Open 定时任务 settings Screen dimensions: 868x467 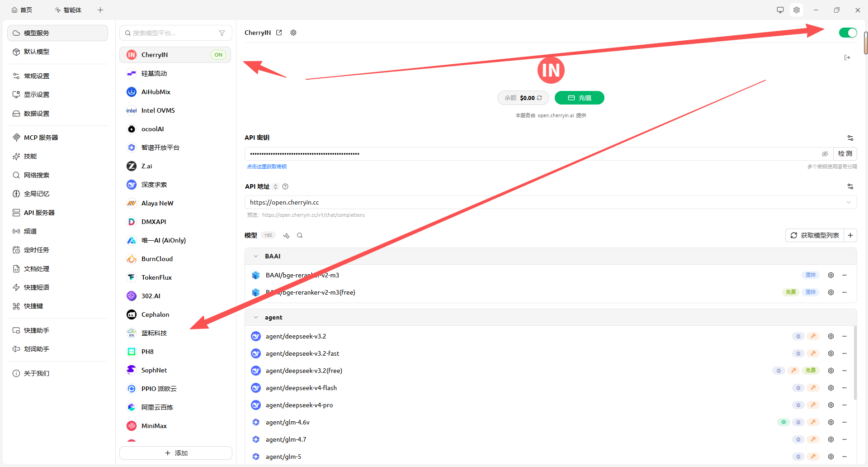(x=57, y=250)
